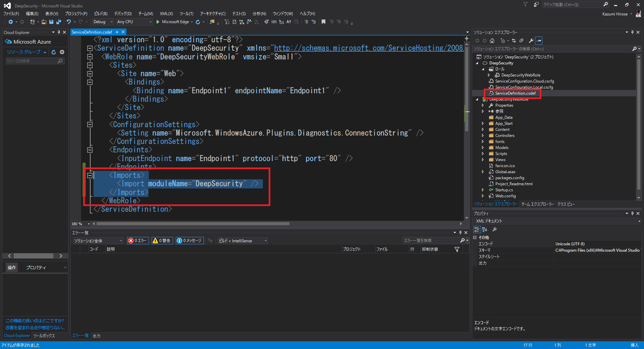
Task: Start debugging with the green play icon
Action: click(158, 22)
